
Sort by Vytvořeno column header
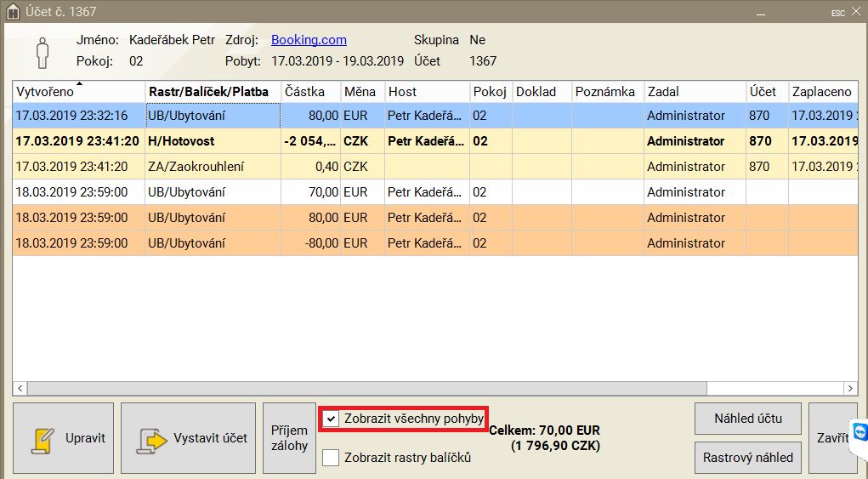tap(78, 92)
